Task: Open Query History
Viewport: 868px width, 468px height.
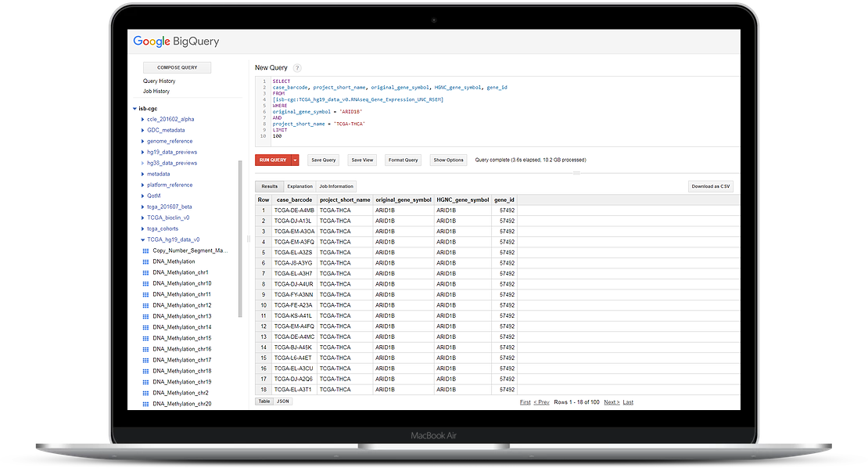Action: point(160,81)
